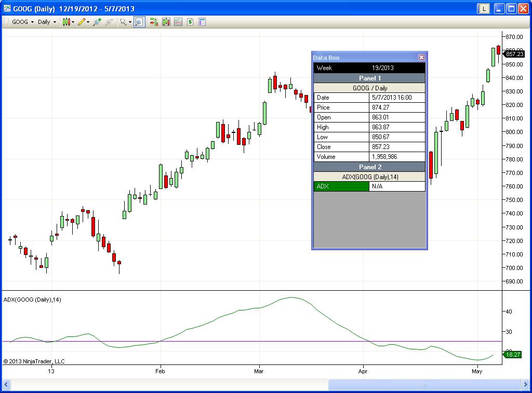
Task: Click the 857.23 current price marker
Action: pyautogui.click(x=513, y=54)
